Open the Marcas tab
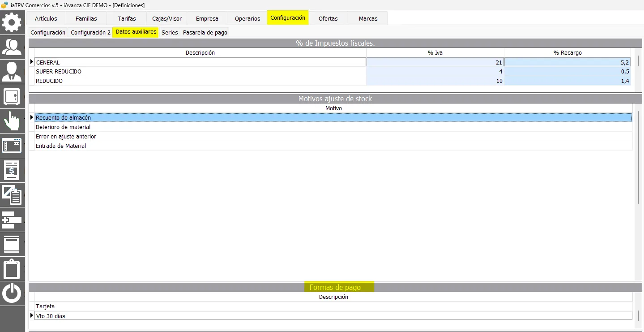 pyautogui.click(x=368, y=18)
